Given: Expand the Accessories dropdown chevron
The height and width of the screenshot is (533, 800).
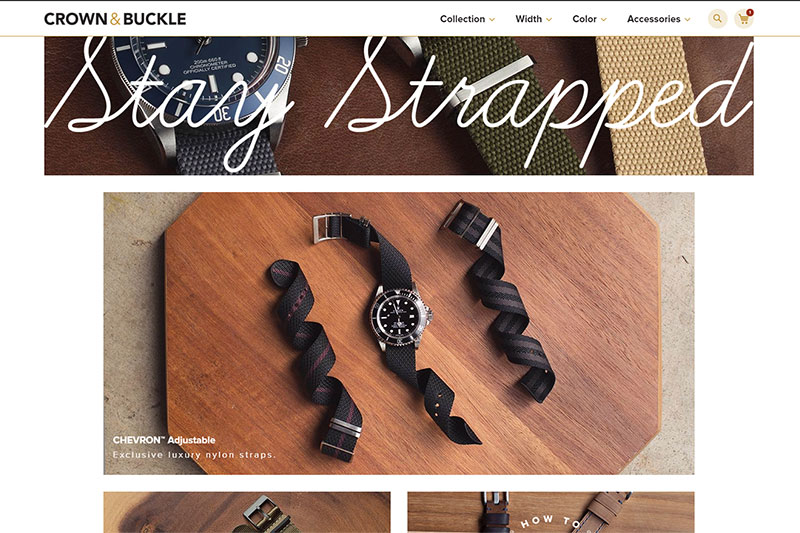Looking at the screenshot, I should click(x=687, y=19).
